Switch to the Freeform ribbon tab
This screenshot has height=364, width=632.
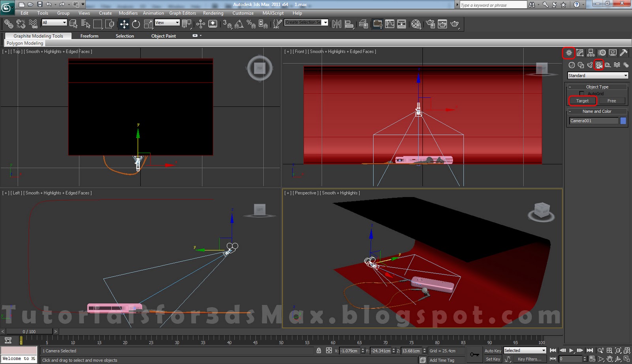89,36
